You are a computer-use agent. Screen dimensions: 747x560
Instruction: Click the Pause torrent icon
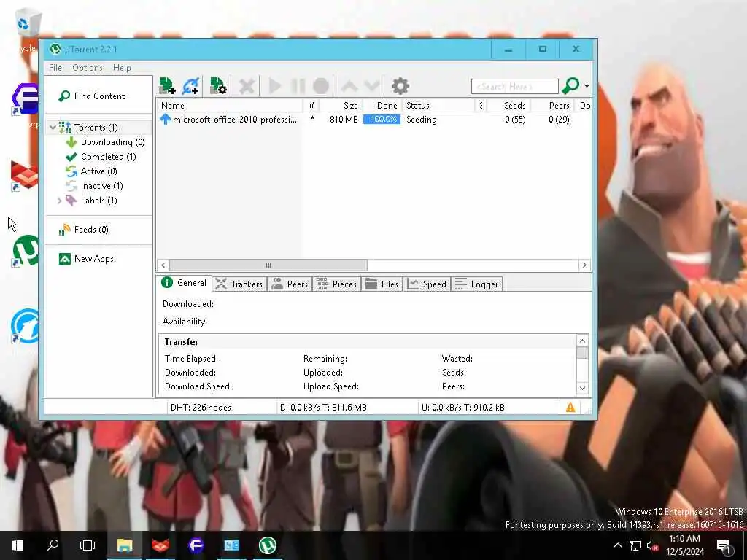click(298, 86)
